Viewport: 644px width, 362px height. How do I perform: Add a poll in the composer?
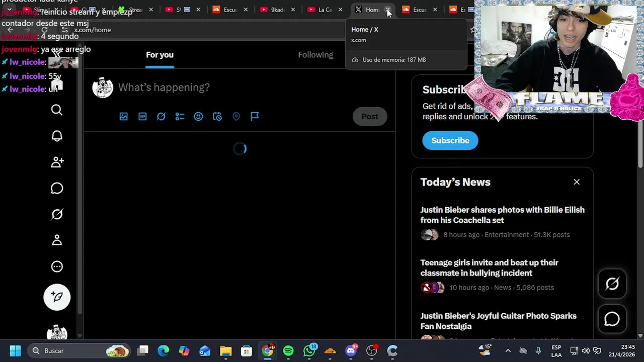click(180, 116)
